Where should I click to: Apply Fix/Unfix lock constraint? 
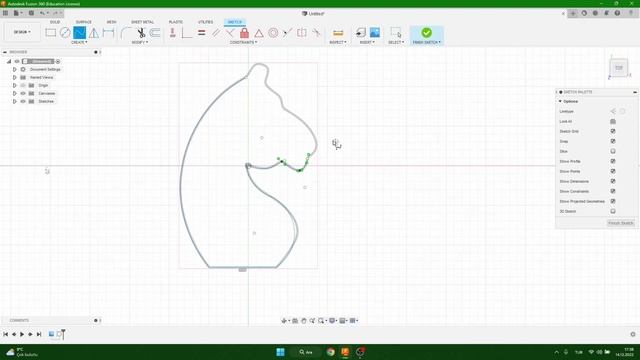(244, 33)
